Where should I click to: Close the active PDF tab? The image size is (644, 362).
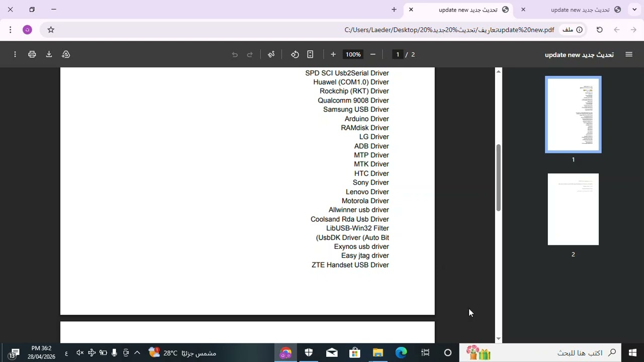(x=411, y=10)
